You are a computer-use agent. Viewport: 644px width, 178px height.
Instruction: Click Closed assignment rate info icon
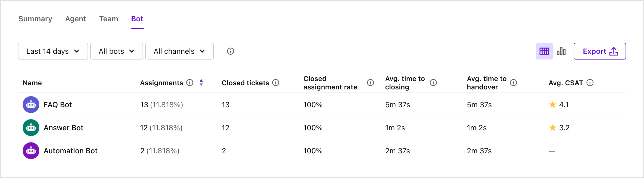click(x=370, y=83)
